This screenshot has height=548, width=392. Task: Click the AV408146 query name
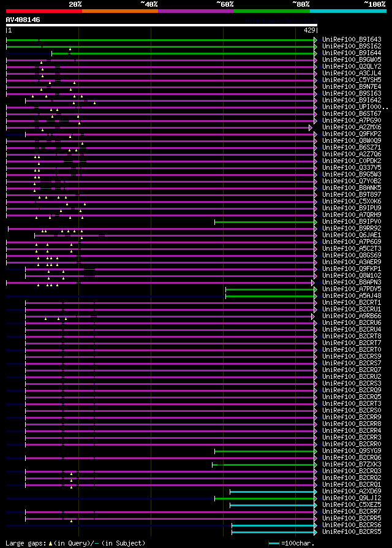23,20
